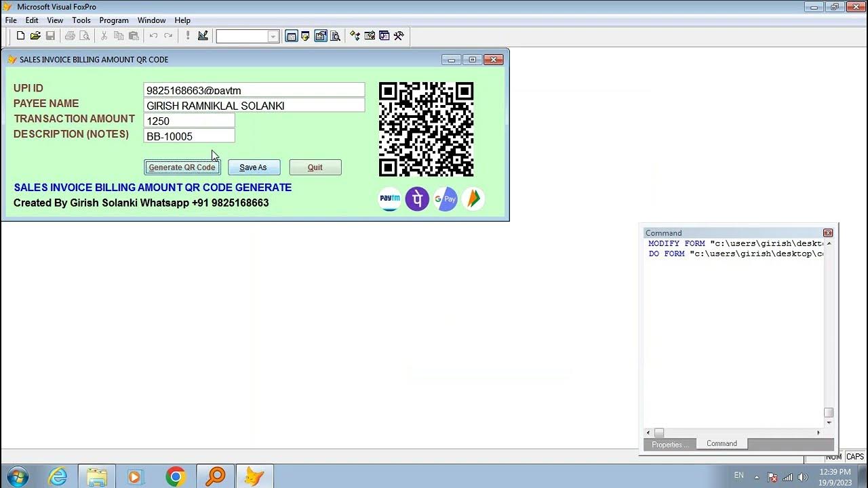868x488 pixels.
Task: Open the View menu
Action: [55, 20]
